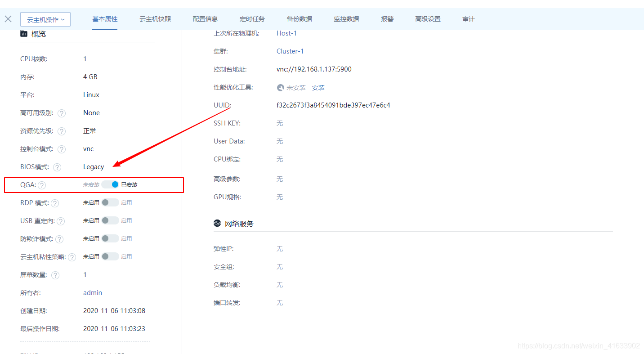Show help for RDP 模式
Screen dimensions: 644x354
point(55,203)
